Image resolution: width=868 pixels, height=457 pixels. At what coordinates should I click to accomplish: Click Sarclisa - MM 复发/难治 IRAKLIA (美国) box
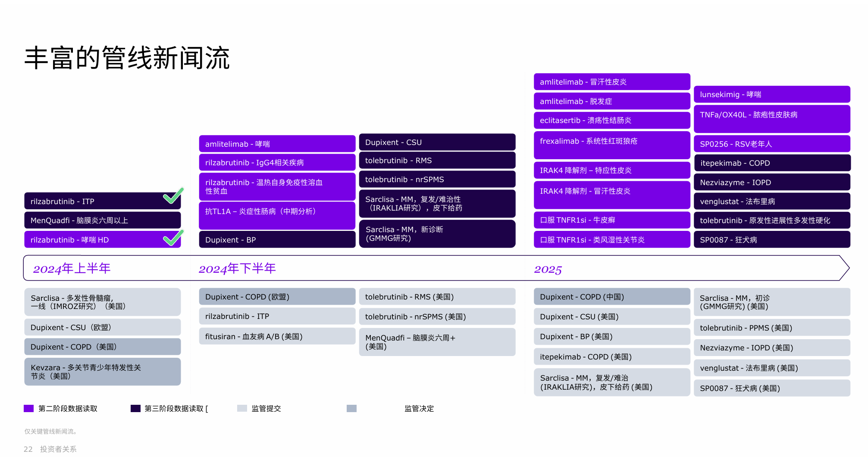click(612, 382)
